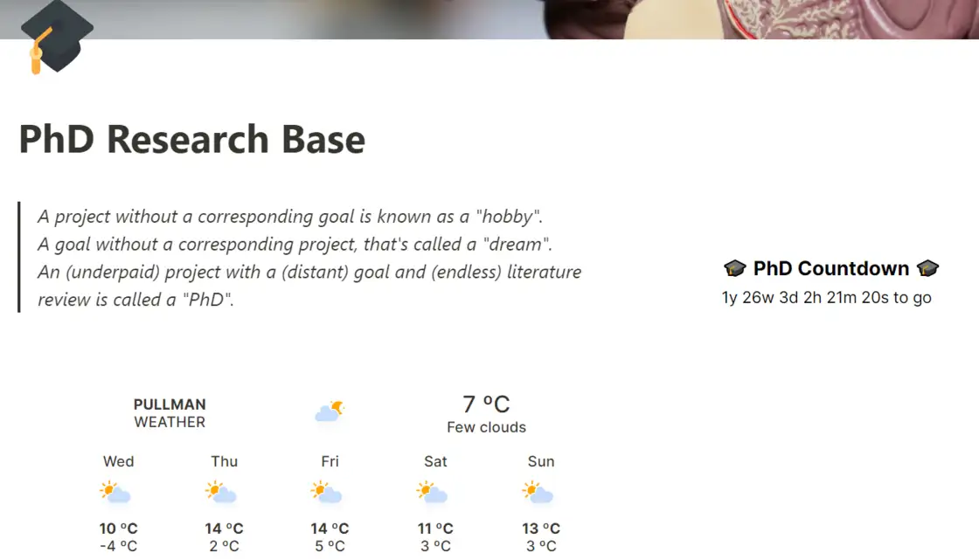Viewport: 979px width, 560px height.
Task: Click the PhD Research Base title
Action: (x=191, y=139)
